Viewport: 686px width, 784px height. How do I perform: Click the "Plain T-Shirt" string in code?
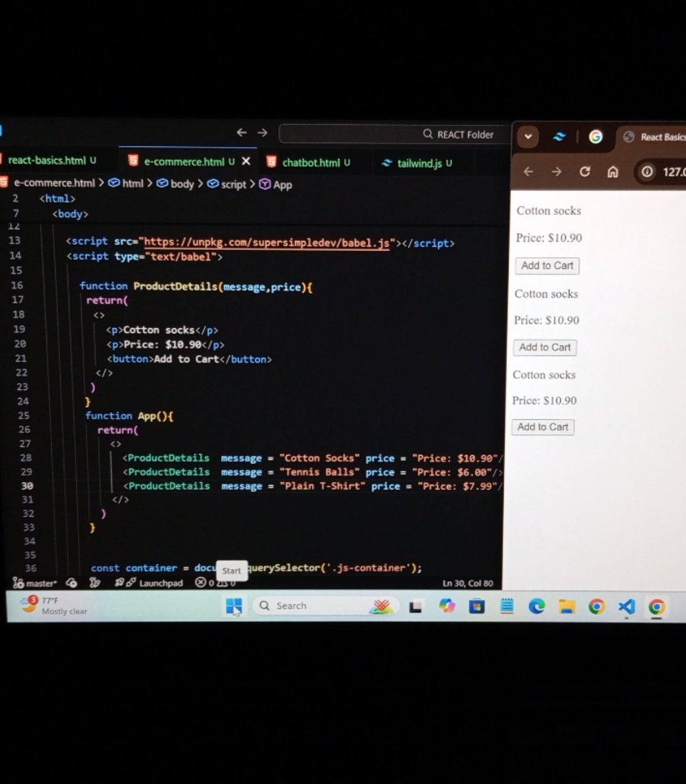[x=323, y=486]
